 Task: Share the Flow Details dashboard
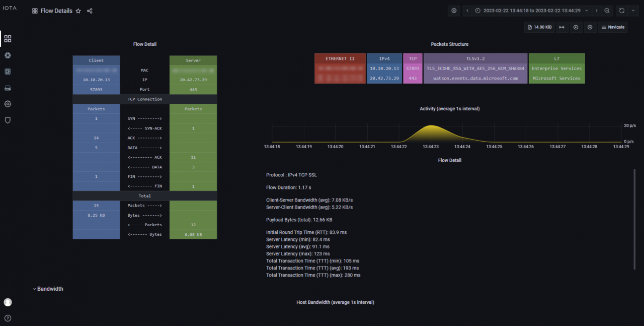coord(89,11)
